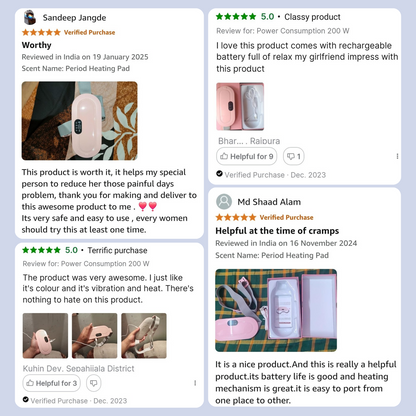Click the Worthy review title
The width and height of the screenshot is (416, 416).
(37, 45)
